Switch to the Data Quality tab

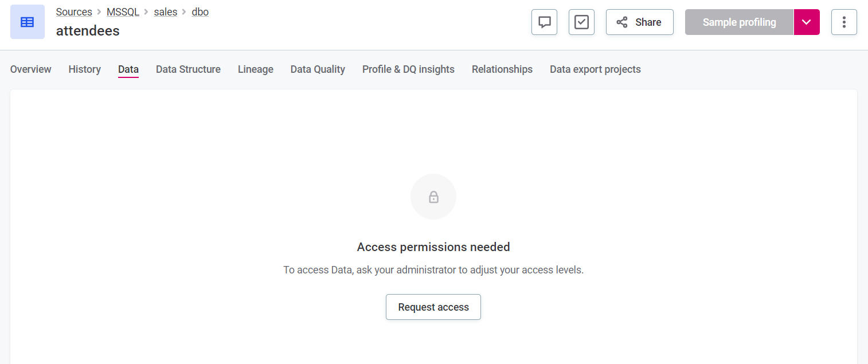318,69
